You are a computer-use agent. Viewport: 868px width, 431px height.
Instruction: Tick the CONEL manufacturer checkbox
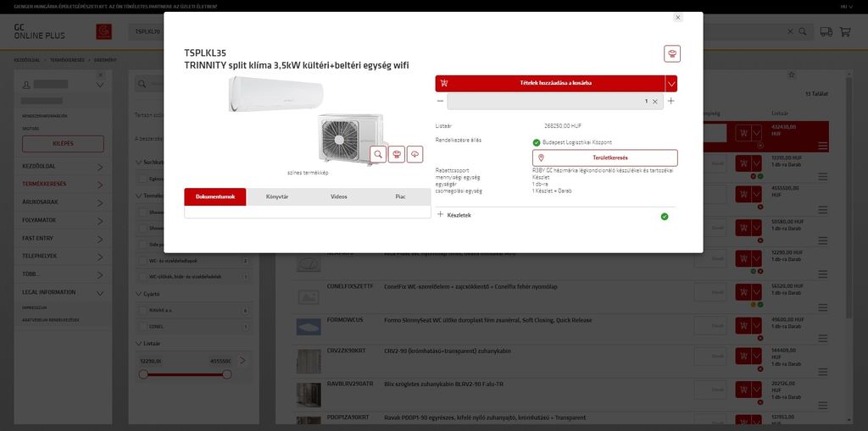[x=142, y=327]
